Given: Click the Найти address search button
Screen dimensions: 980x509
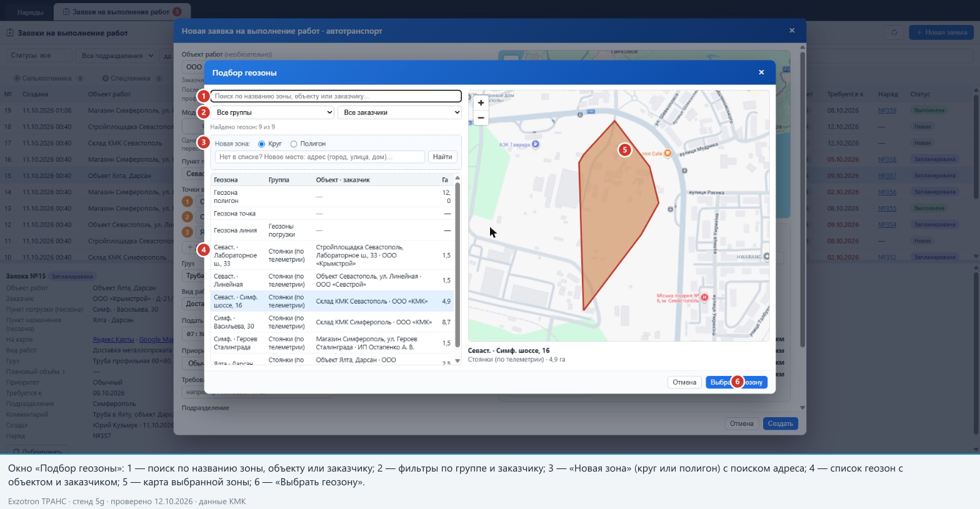Looking at the screenshot, I should (x=442, y=157).
